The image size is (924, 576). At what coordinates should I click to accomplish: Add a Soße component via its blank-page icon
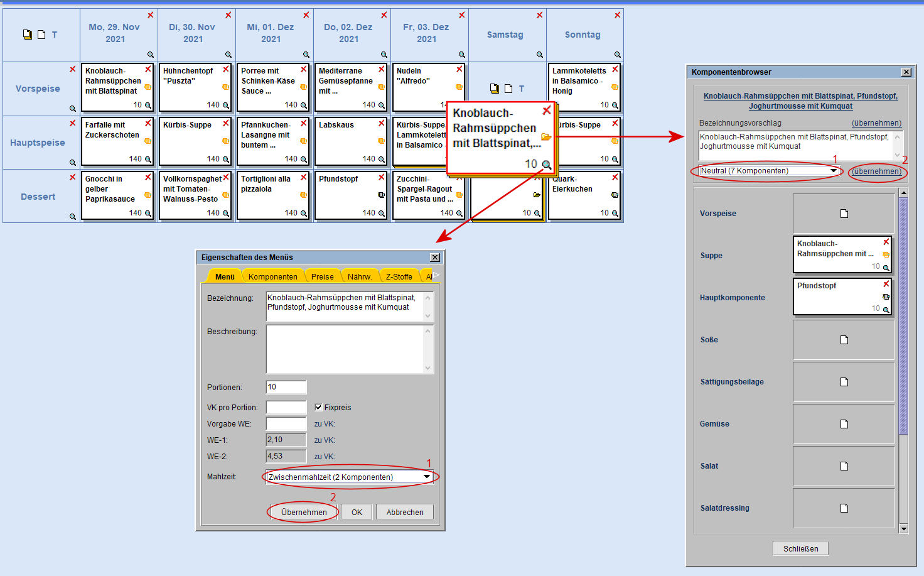click(x=844, y=340)
